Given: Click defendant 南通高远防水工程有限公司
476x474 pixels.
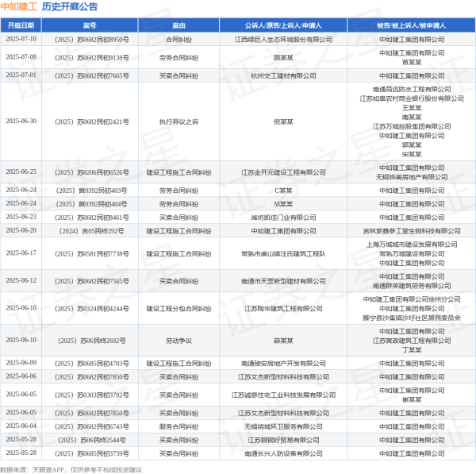Looking at the screenshot, I should 412,90.
